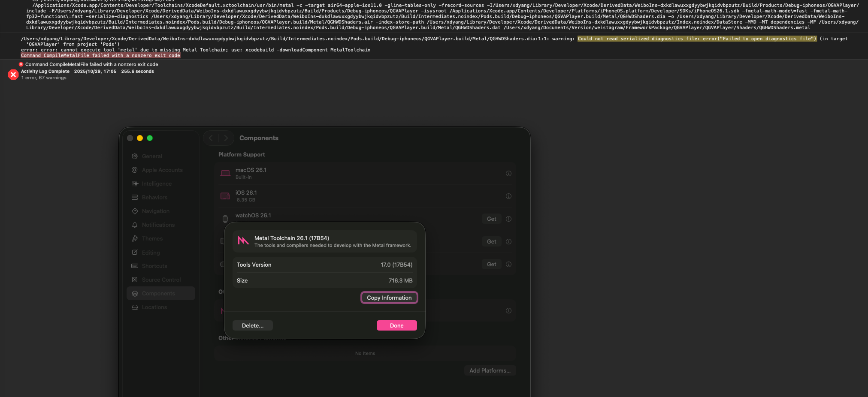Click the iOS 26.1 platform icon

225,196
